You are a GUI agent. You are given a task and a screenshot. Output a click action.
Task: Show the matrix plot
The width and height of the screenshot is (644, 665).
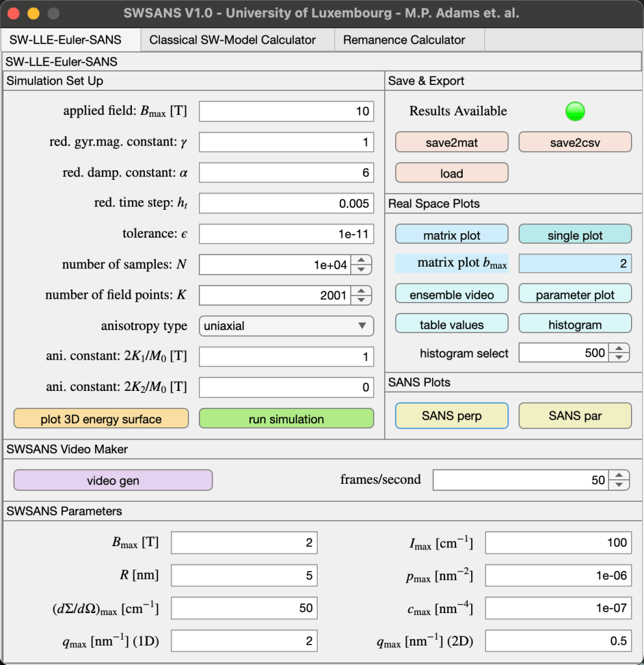point(452,235)
